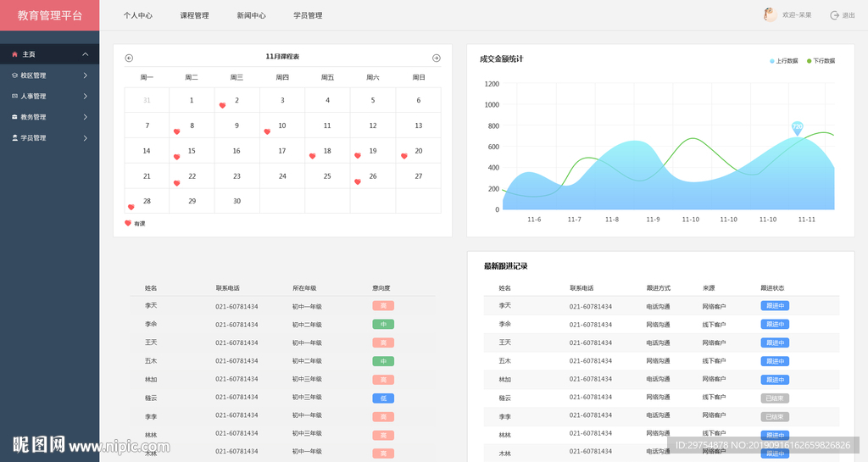Click previous month arrow in calendar
This screenshot has width=868, height=462.
coord(129,58)
